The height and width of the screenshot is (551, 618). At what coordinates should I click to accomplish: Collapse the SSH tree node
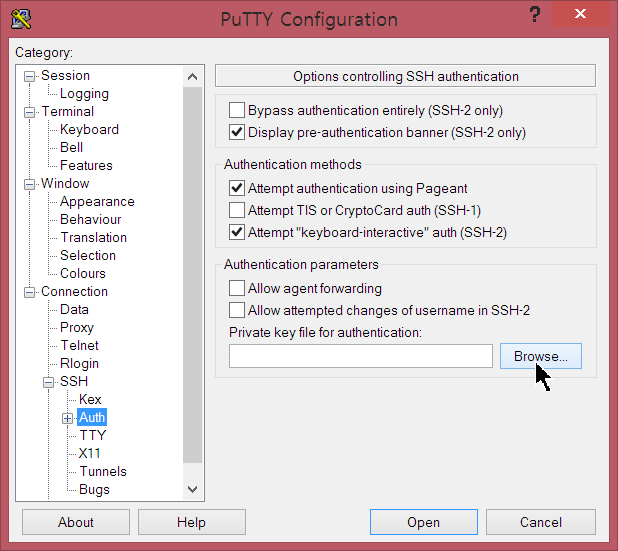48,382
